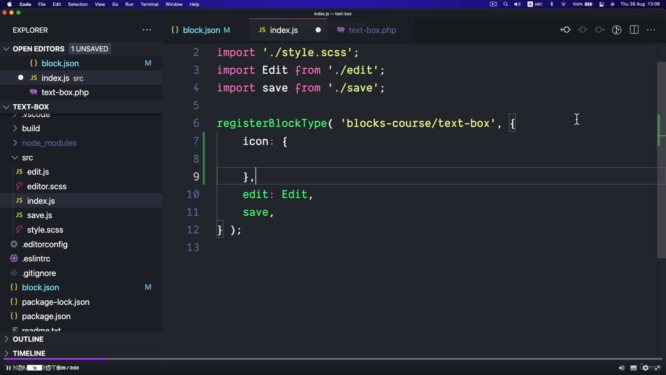This screenshot has height=375, width=666.
Task: Open macOS volume control icon
Action: pyautogui.click(x=517, y=4)
